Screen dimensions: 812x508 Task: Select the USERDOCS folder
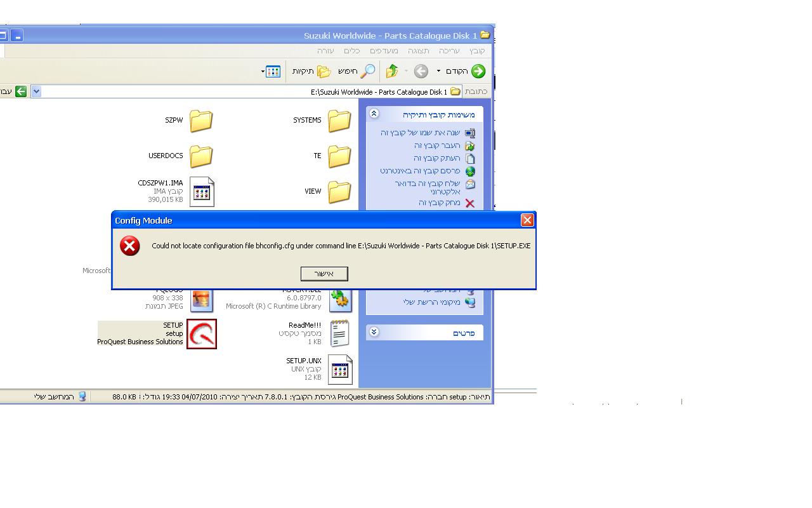click(x=201, y=156)
